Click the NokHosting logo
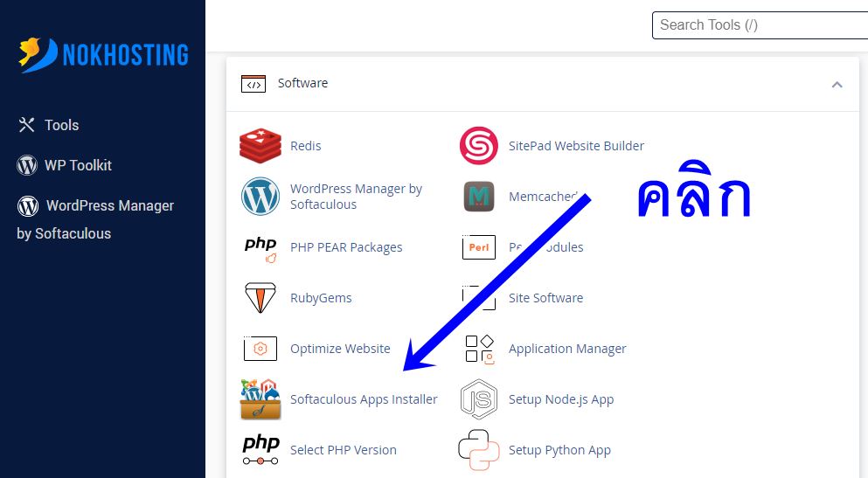868x478 pixels. 103,55
